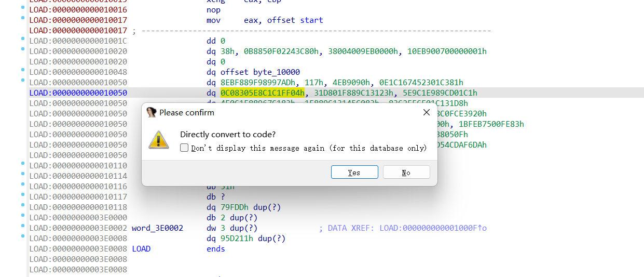Click the yellow warning triangle icon

point(159,140)
